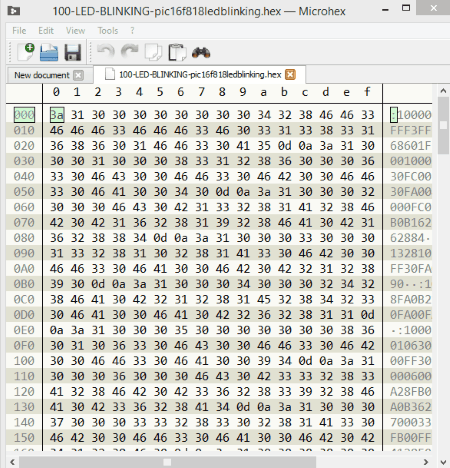Click offset label 100
The width and height of the screenshot is (450, 468).
point(24,361)
